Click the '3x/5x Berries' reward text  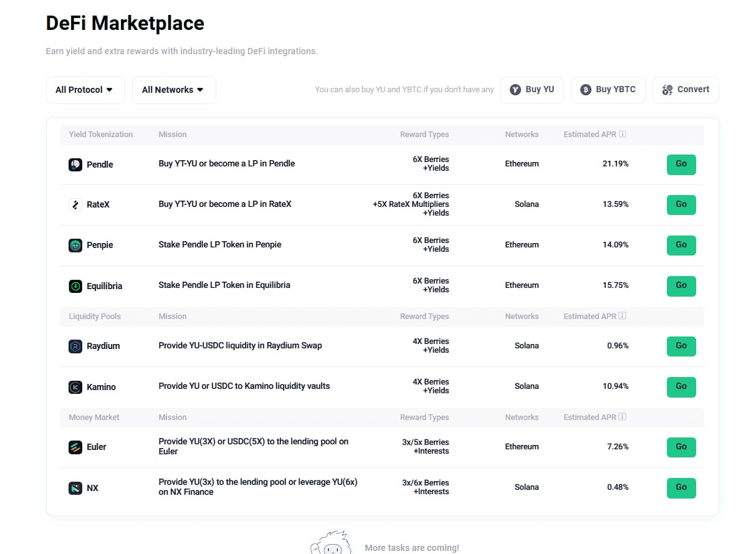point(426,442)
